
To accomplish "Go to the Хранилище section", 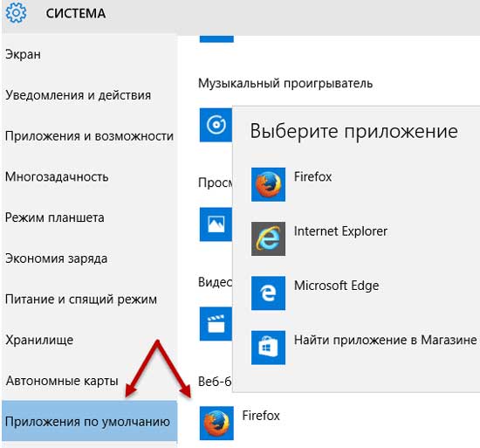I will tap(39, 340).
